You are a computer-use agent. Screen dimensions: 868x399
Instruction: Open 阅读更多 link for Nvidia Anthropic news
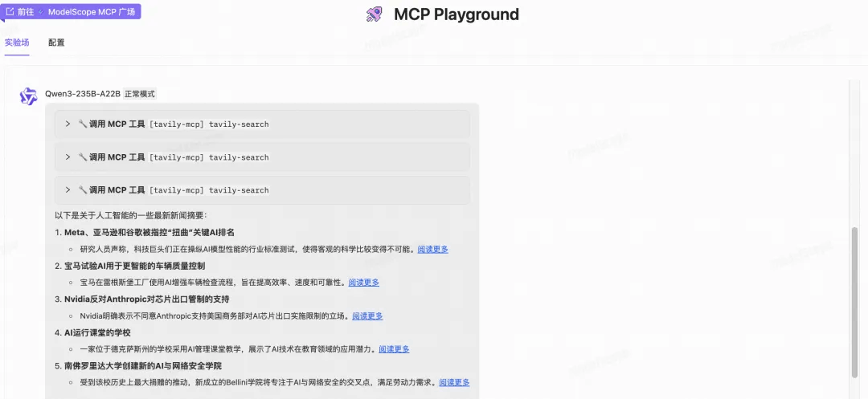[x=367, y=316]
